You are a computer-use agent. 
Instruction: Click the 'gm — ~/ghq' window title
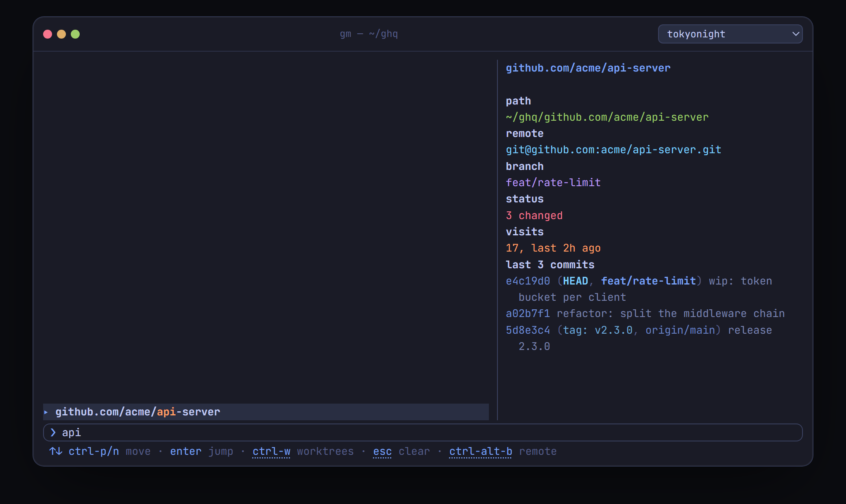click(x=369, y=34)
